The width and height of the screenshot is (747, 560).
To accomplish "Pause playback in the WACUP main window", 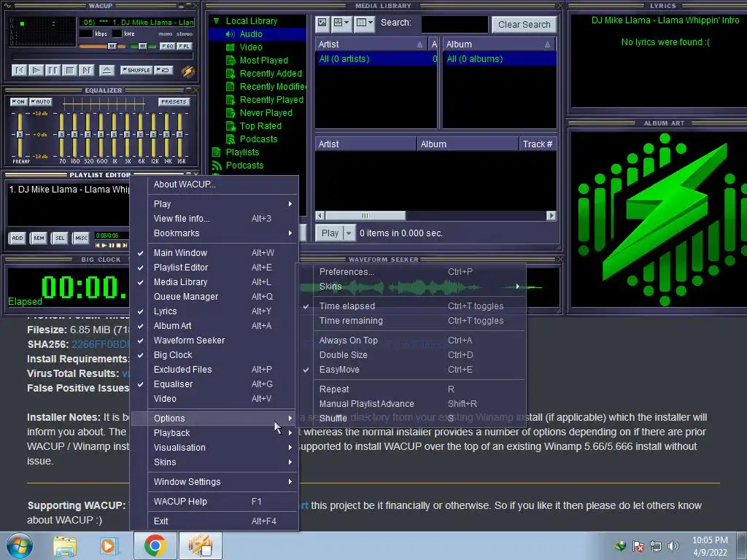I will pos(53,71).
